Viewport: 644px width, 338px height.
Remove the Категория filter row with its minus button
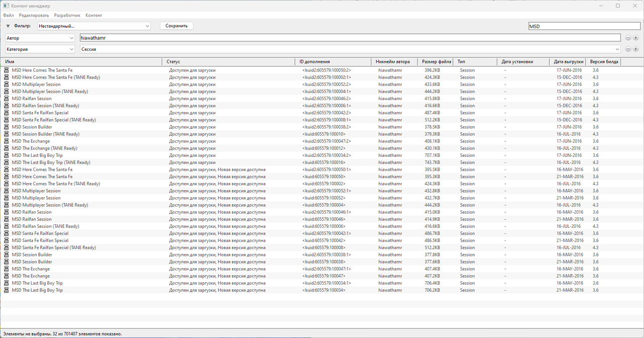tap(628, 49)
